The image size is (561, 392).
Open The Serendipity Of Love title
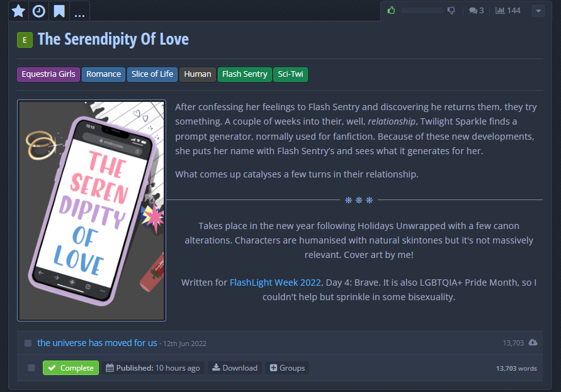coord(113,39)
